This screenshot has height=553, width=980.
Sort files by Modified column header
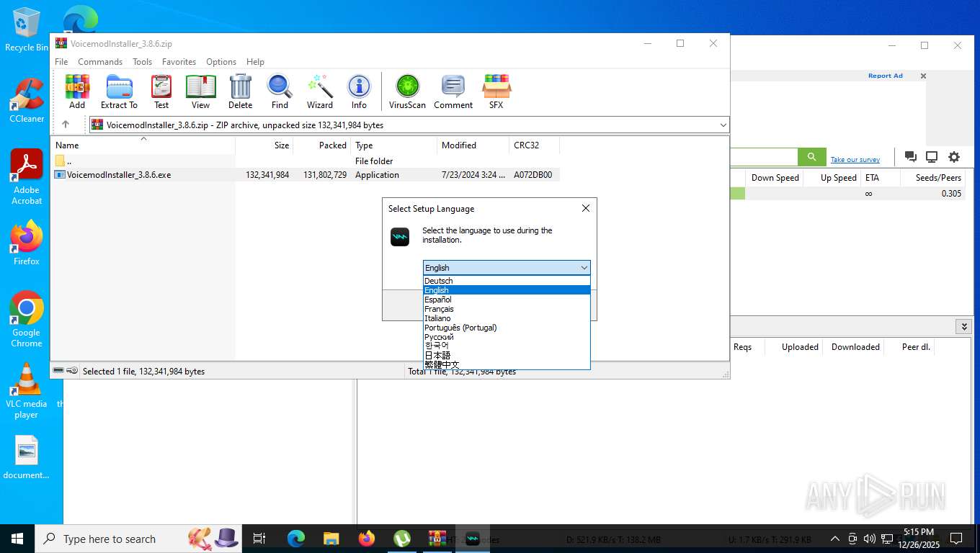[473, 145]
